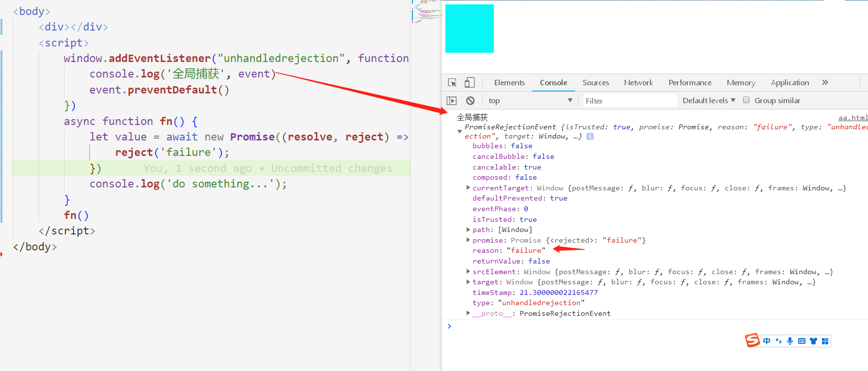Switch to the Elements tab
Viewport: 868px width, 371px height.
point(509,83)
